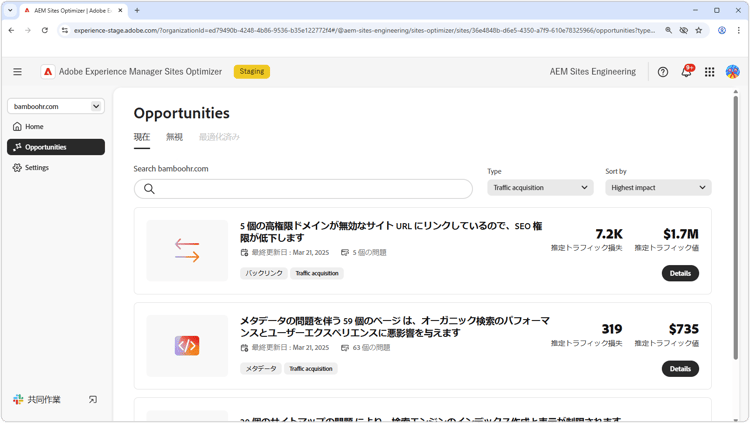Go forward in browser

pyautogui.click(x=28, y=30)
